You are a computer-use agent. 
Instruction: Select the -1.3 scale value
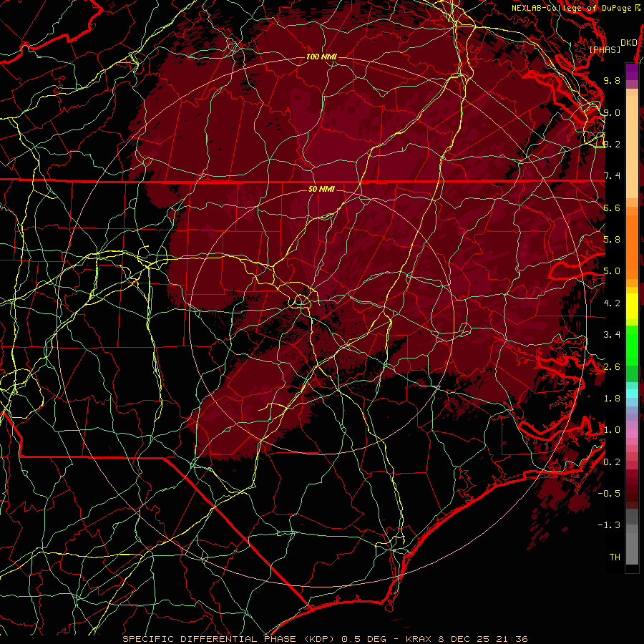pyautogui.click(x=610, y=525)
